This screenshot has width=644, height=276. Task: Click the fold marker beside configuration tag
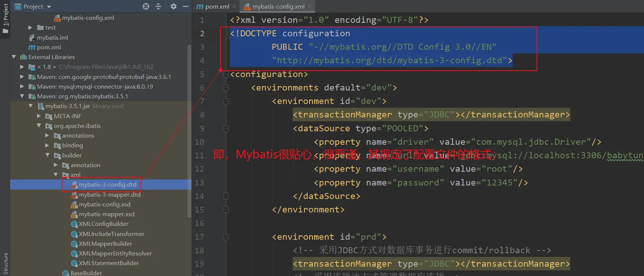click(226, 74)
